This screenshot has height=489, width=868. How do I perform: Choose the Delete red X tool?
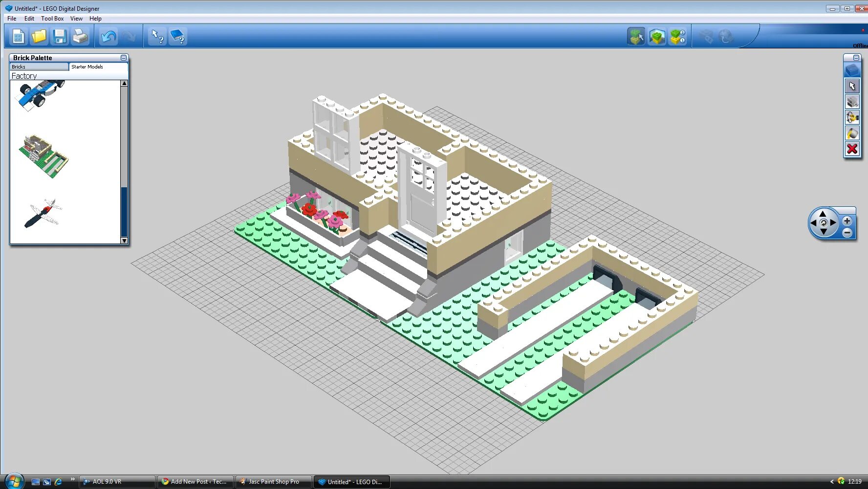tap(852, 149)
